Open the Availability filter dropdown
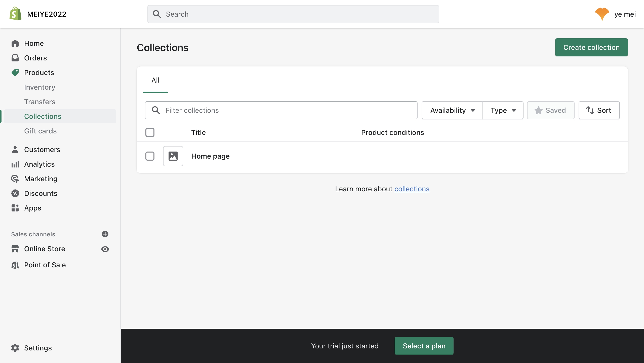 pos(452,110)
